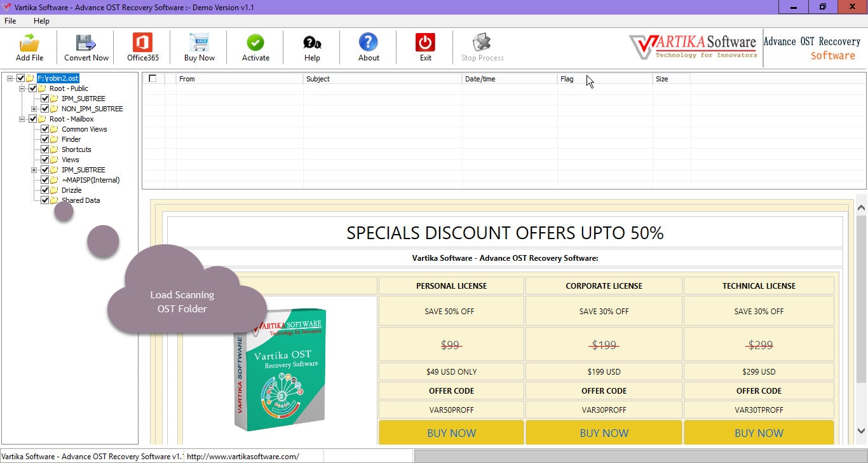Click the Stop Process toolbar icon
868x463 pixels.
(482, 43)
